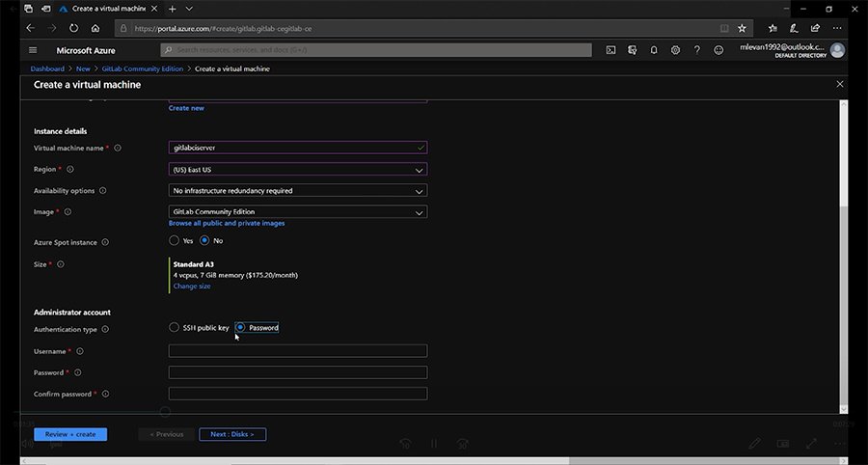Screen dimensions: 868x465
Task: Click the Review + create button
Action: coord(70,434)
